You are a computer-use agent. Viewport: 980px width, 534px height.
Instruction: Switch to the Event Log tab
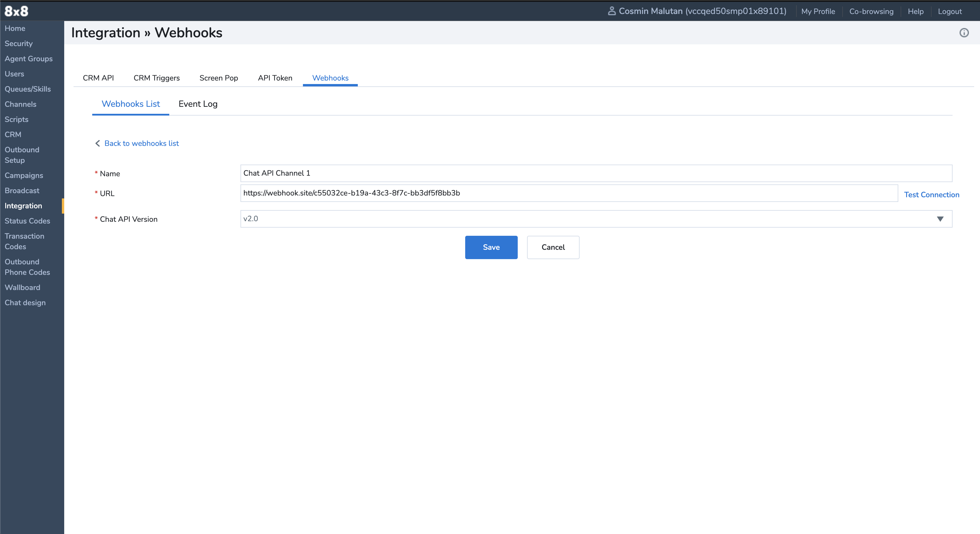coord(198,104)
